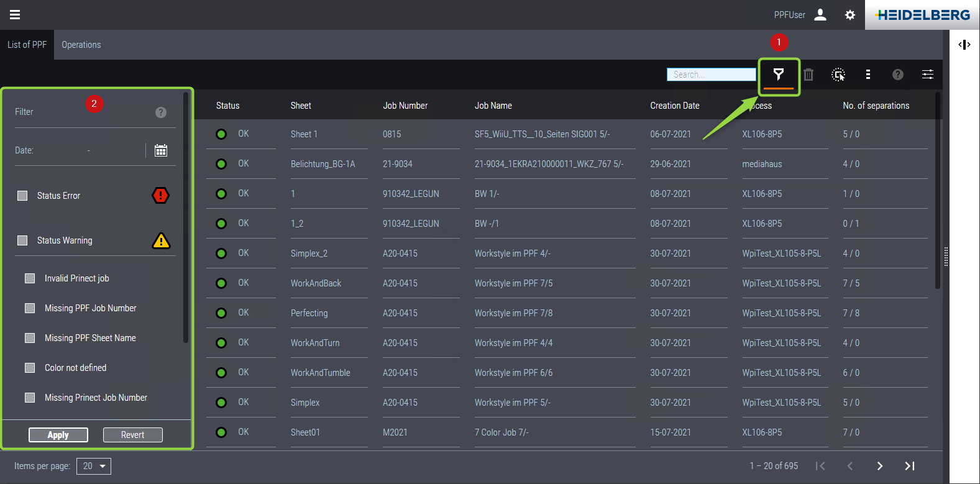The width and height of the screenshot is (980, 484).
Task: Enable the Status Error checkbox
Action: point(23,196)
